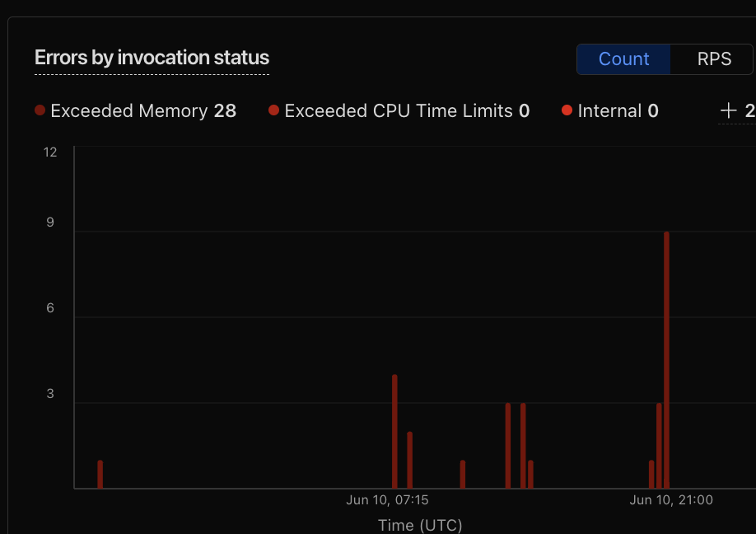Click the Exceeded Memory color dot
The image size is (756, 534).
click(x=40, y=110)
